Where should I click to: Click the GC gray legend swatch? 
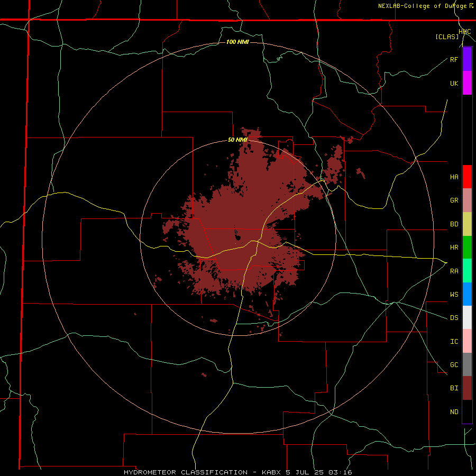point(467,364)
